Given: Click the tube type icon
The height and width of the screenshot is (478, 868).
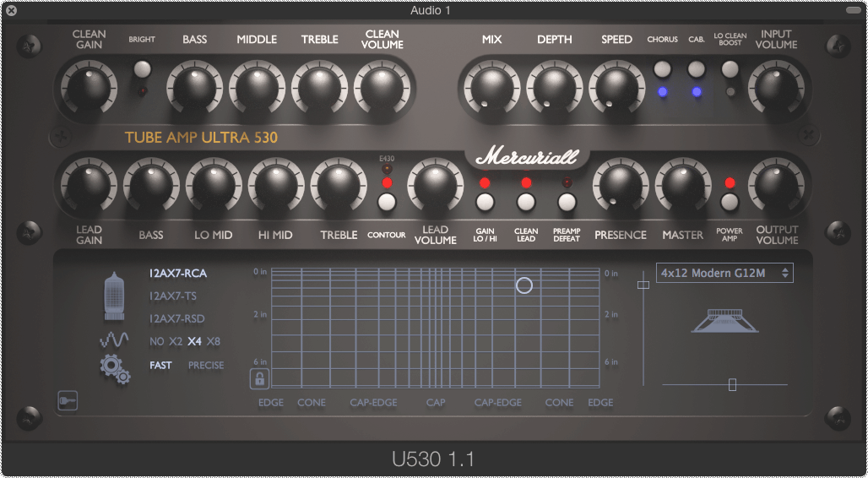Looking at the screenshot, I should (114, 296).
